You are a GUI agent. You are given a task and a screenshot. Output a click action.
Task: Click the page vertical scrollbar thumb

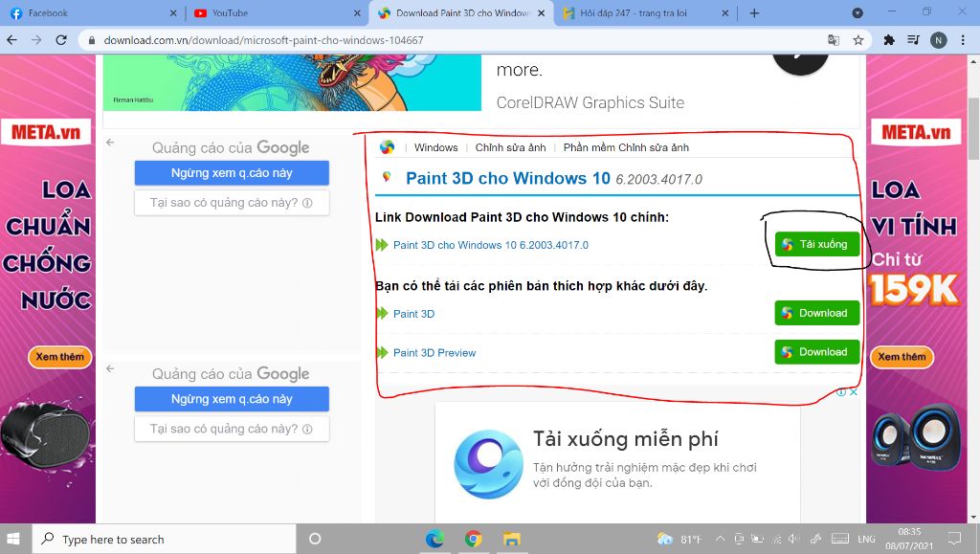click(973, 128)
